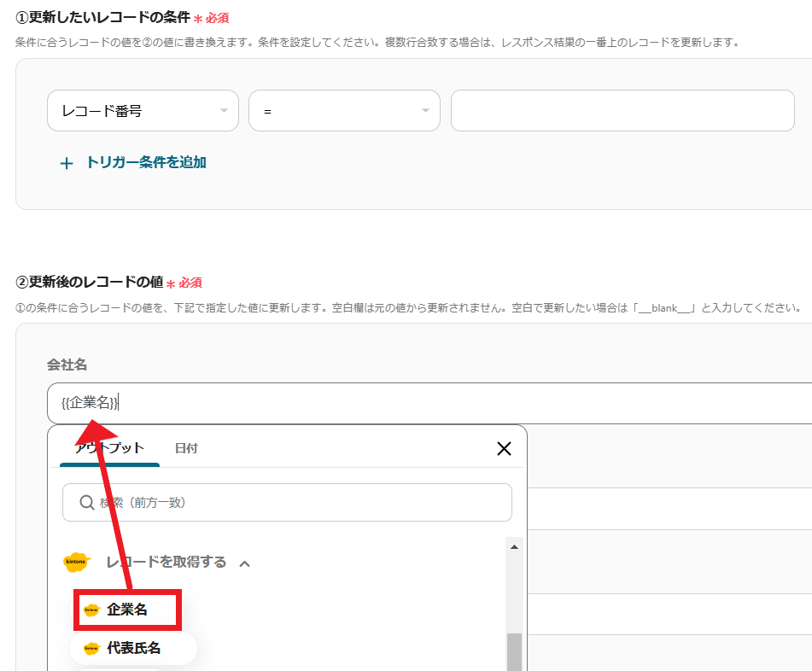The width and height of the screenshot is (812, 671).
Task: Open the レコード番号 field dropdown
Action: [143, 111]
